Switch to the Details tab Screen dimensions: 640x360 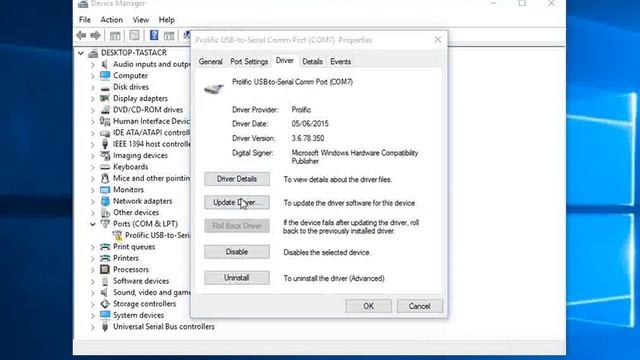click(312, 62)
